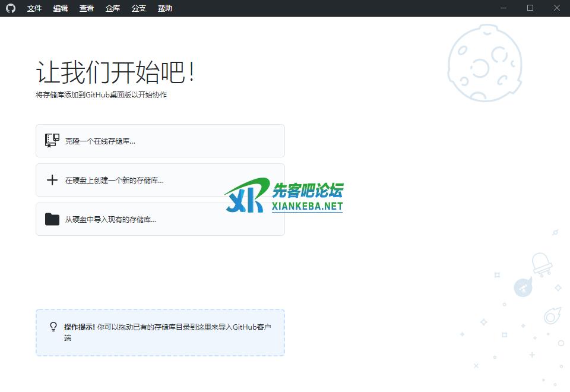Click the clone repository book icon
This screenshot has width=570, height=392.
[x=52, y=141]
